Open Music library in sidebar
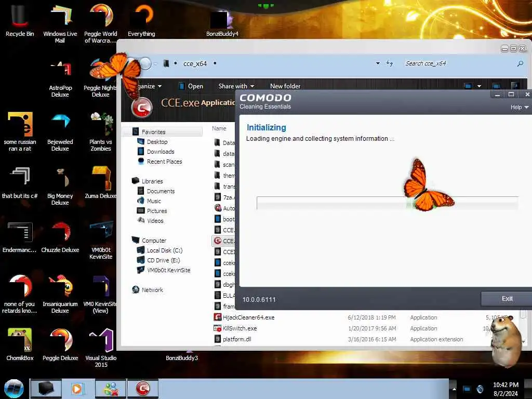This screenshot has height=399, width=532. (154, 201)
